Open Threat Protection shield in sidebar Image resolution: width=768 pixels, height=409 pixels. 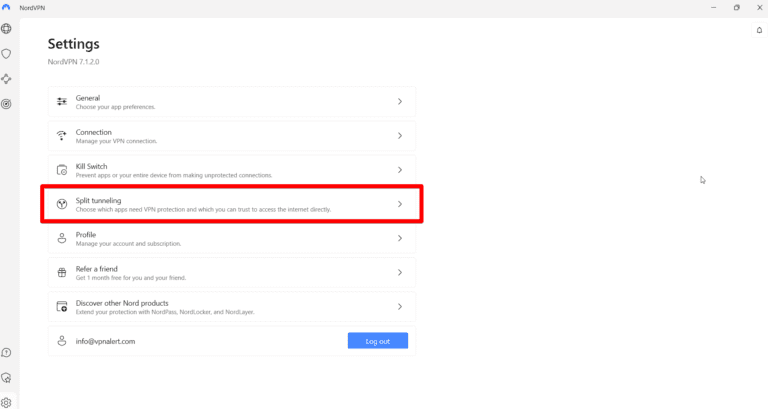[7, 54]
